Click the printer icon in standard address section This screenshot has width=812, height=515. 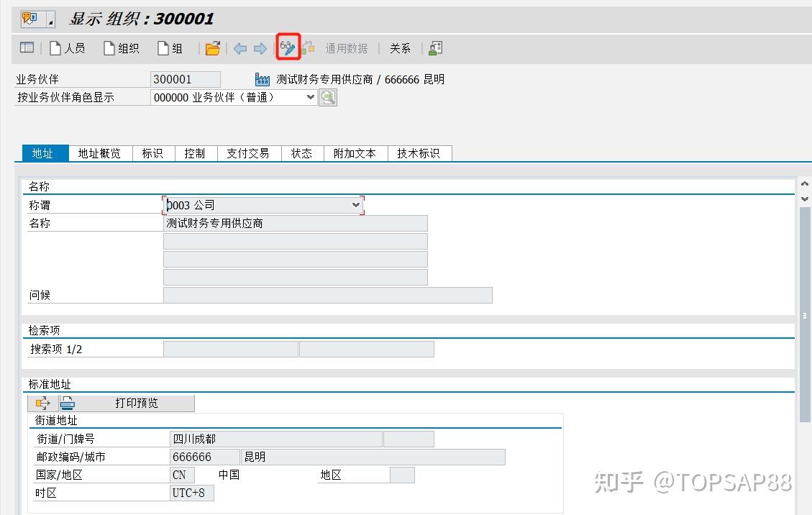(x=67, y=403)
